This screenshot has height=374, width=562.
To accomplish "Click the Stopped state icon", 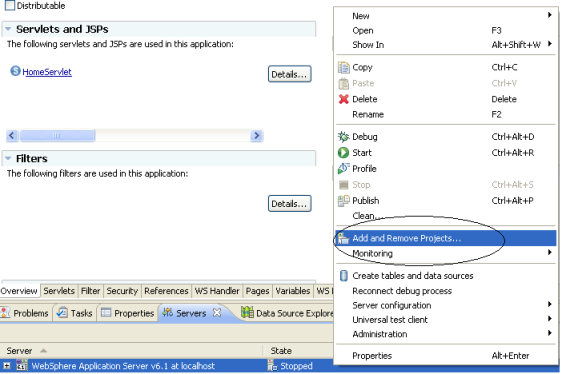I will [272, 366].
